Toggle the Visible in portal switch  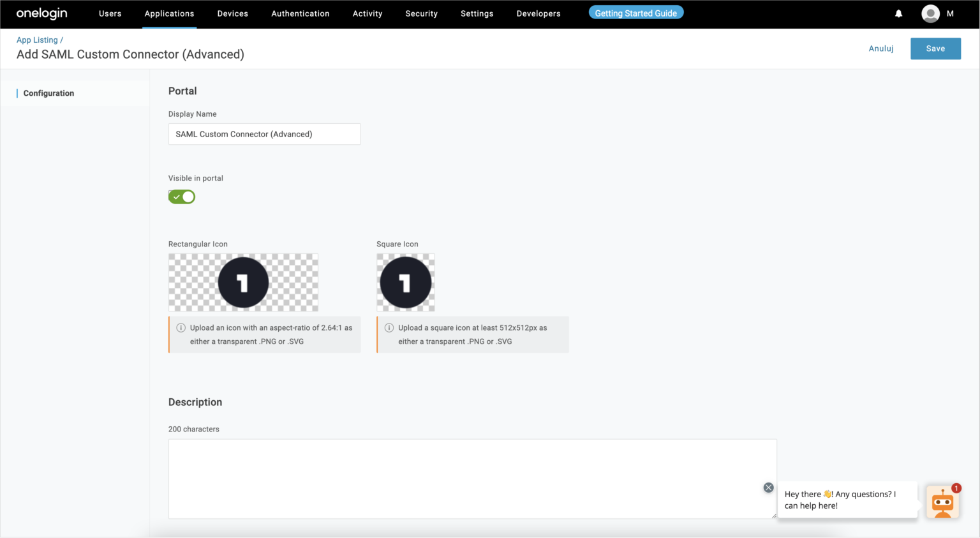[x=182, y=197]
